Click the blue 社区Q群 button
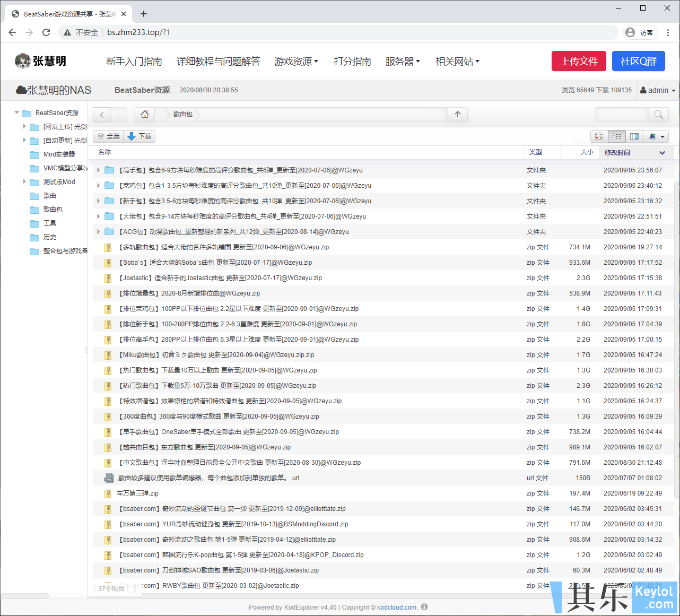Viewport: 680px width, 616px height. coord(639,61)
